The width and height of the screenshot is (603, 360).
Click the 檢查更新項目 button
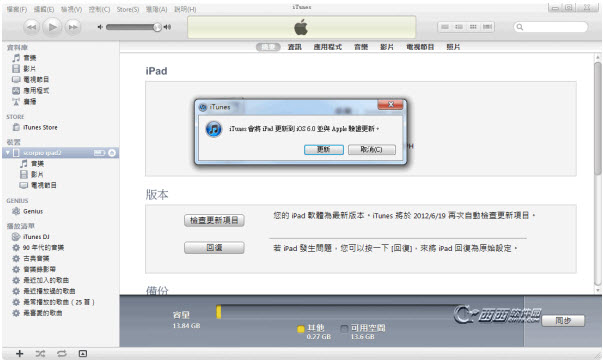tap(214, 220)
